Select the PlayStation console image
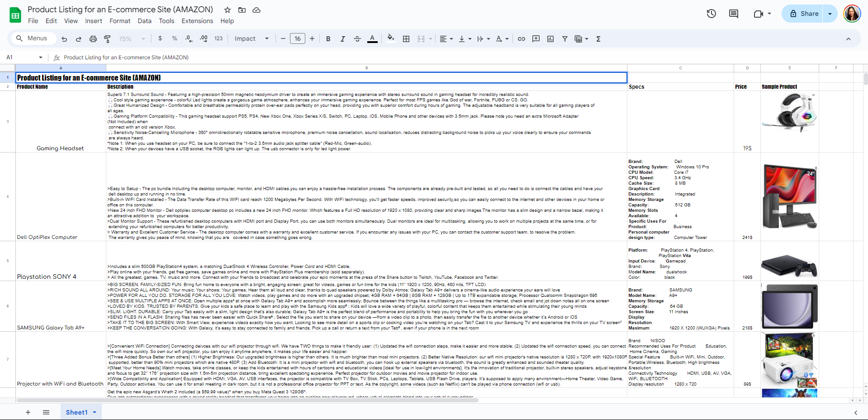This screenshot has height=420, width=868. tap(790, 266)
